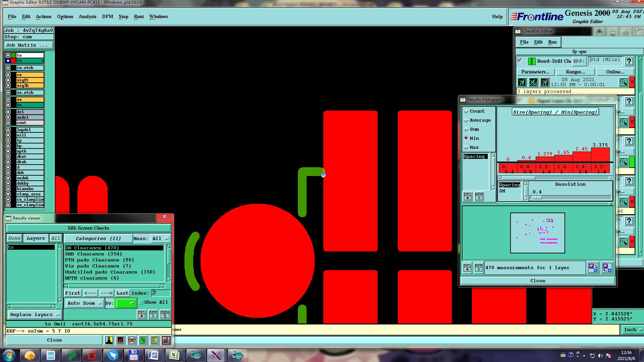Viewport: 644px width, 362px height.
Task: Open the Replace layers dropdown
Action: (34, 315)
